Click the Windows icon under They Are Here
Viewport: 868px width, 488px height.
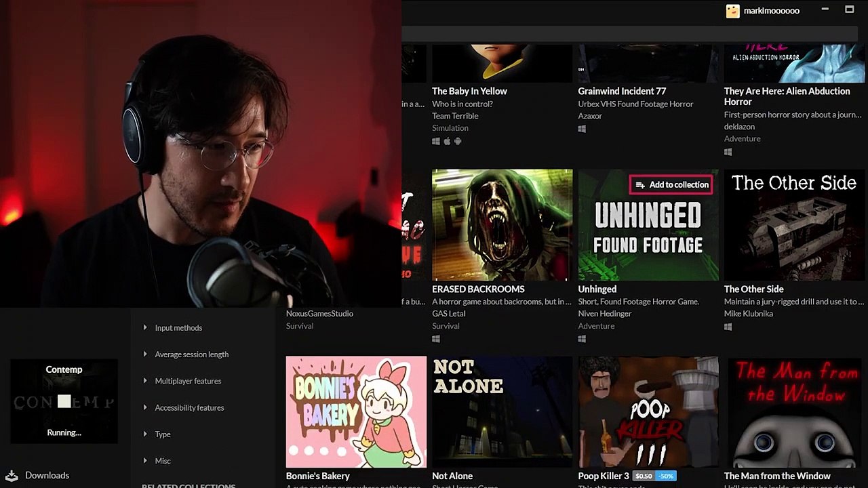click(x=728, y=152)
